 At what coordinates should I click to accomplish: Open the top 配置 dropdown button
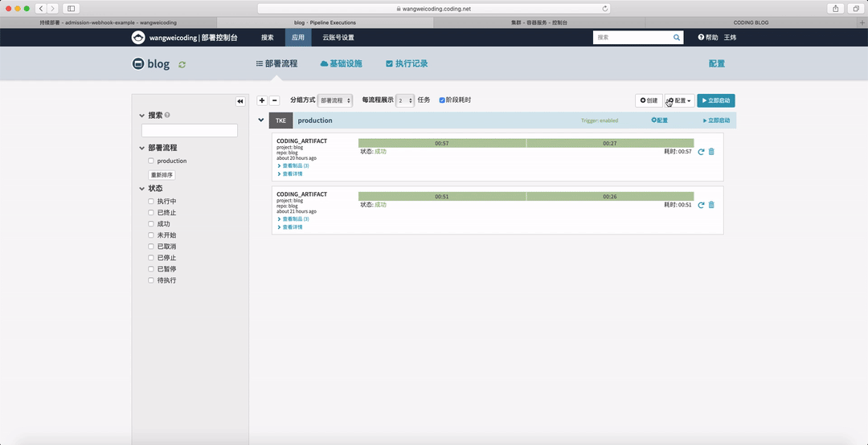click(x=680, y=100)
